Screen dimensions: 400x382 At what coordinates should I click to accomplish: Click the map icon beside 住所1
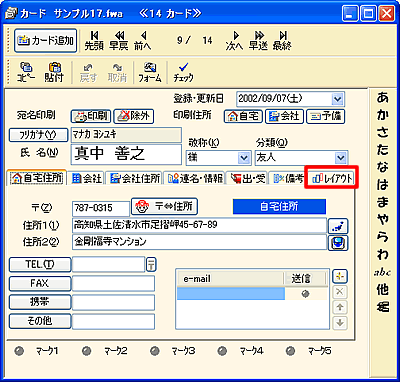coord(338,226)
